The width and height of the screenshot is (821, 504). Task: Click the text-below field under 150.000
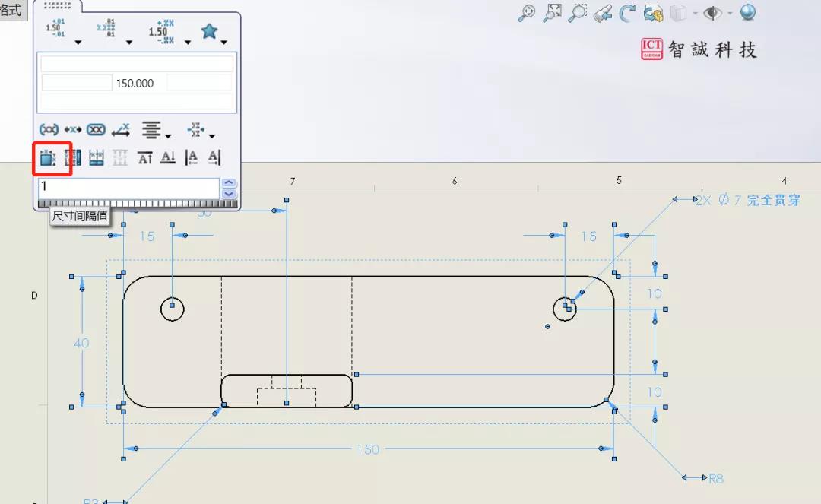point(137,101)
